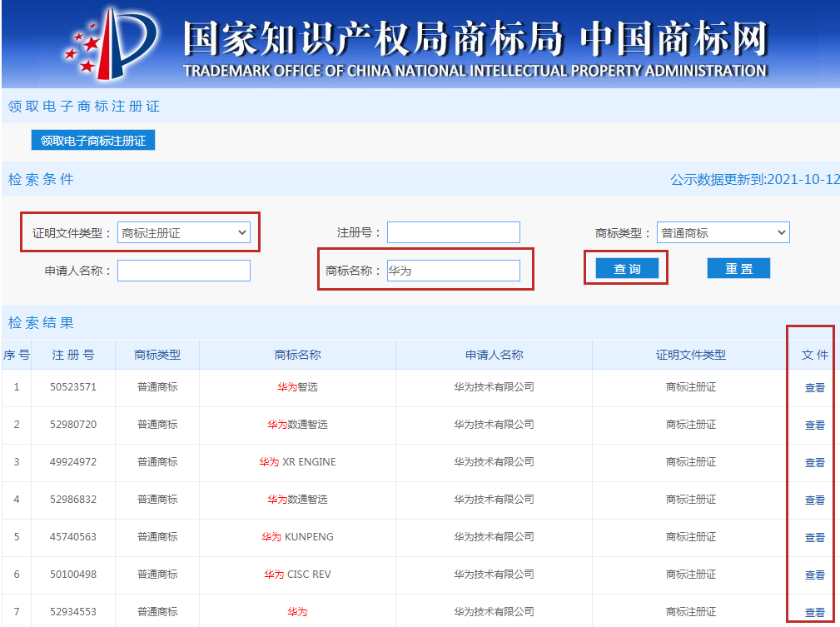
Task: Click 华为数通智选 in row 52980720
Action: [297, 425]
